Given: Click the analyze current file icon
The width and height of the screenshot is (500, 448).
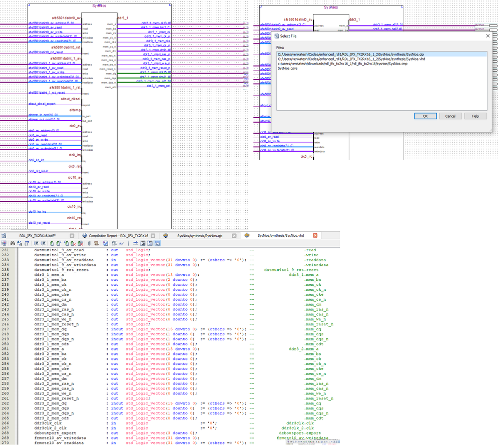Looking at the screenshot, I should [x=105, y=243].
